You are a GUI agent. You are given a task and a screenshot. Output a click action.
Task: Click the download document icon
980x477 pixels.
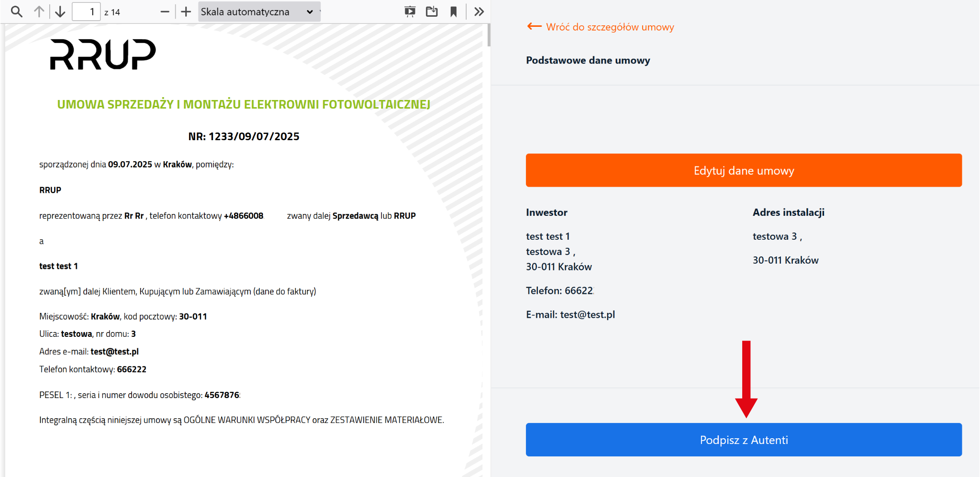tap(432, 11)
